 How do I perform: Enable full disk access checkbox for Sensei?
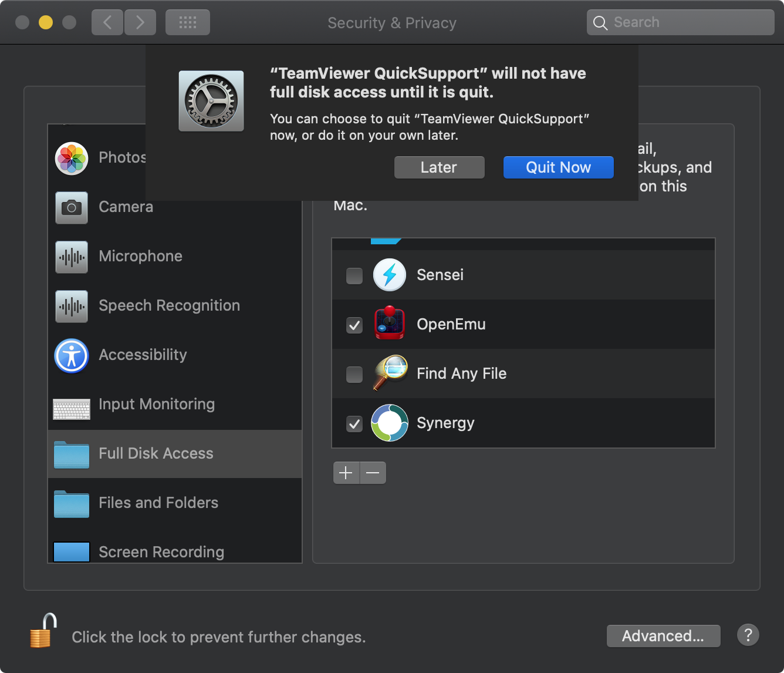(x=354, y=275)
